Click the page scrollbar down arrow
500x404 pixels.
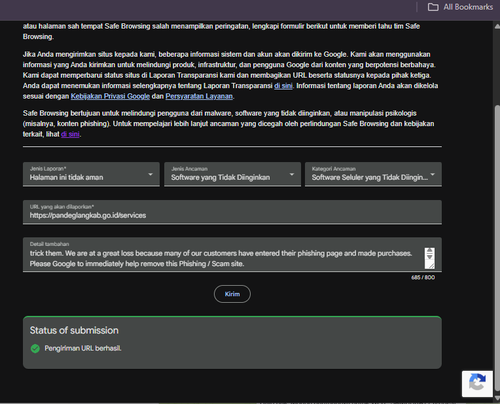497,398
